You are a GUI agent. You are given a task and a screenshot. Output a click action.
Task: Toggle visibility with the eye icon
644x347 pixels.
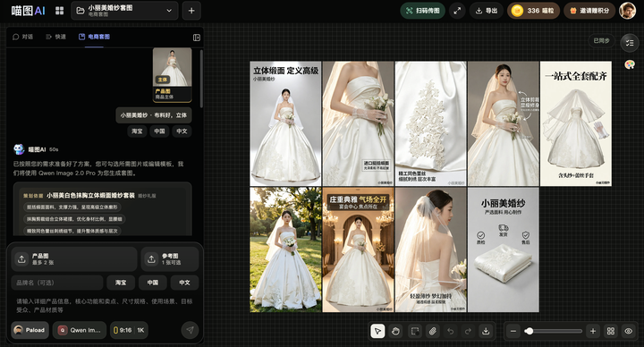[629, 331]
